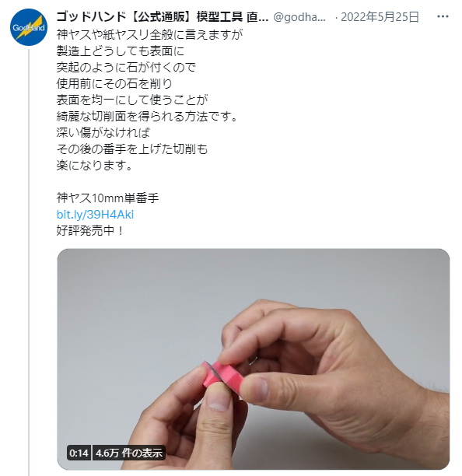Click the first line 神ヤスや紙ヤスリ全般に言えますが

tap(149, 34)
